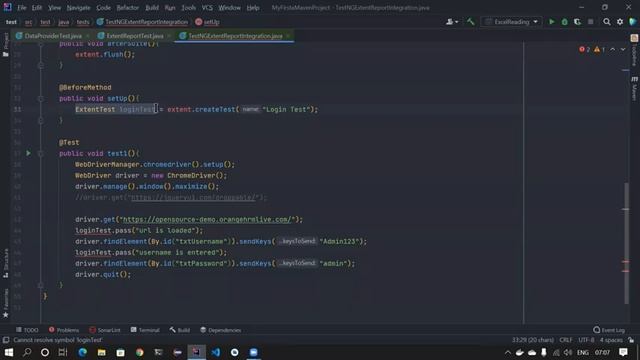Open Navigate menu
Screen dimensions: 640x360
78,7
